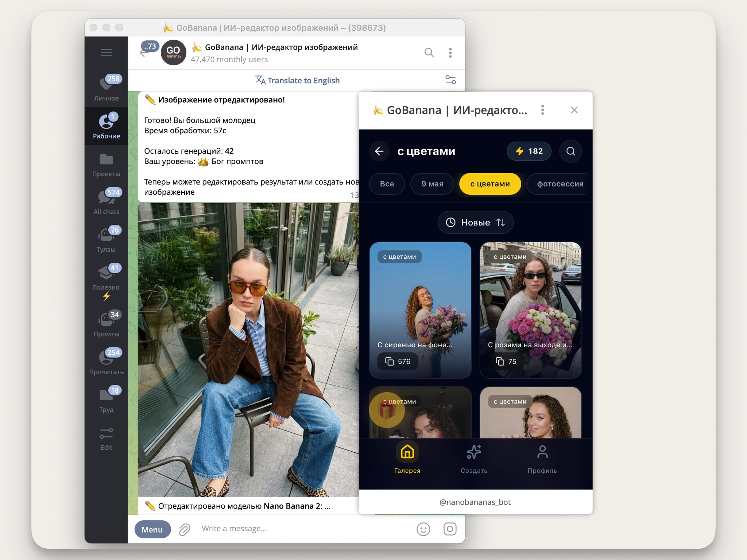
Task: Click Translate to English
Action: [x=298, y=80]
